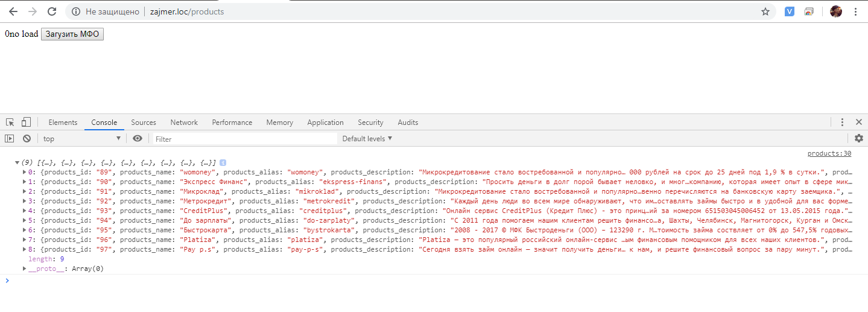Open the cast/media extension icon
Screen dimensions: 868x312
[x=809, y=11]
